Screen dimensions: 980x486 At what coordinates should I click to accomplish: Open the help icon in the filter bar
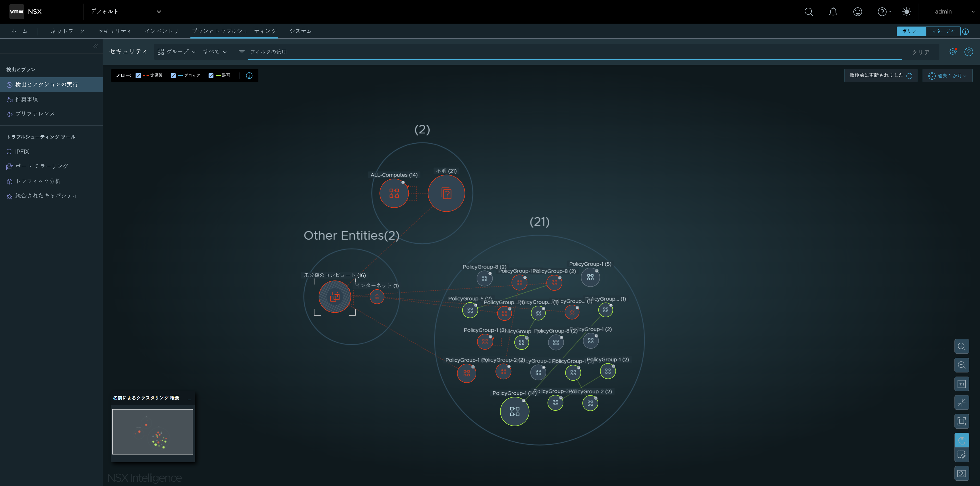point(969,52)
